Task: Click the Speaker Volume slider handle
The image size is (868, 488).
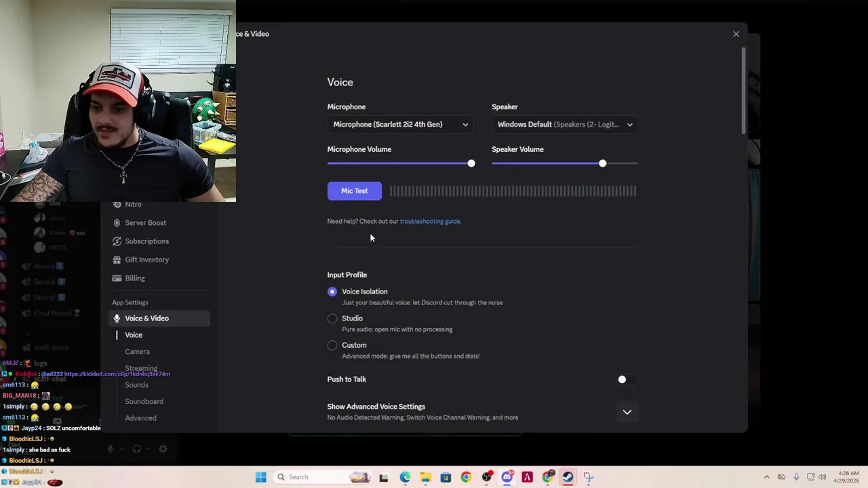Action: 602,163
